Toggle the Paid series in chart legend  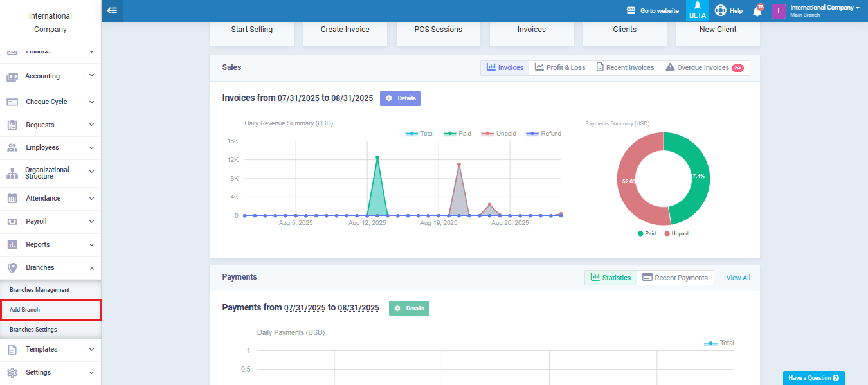(457, 134)
